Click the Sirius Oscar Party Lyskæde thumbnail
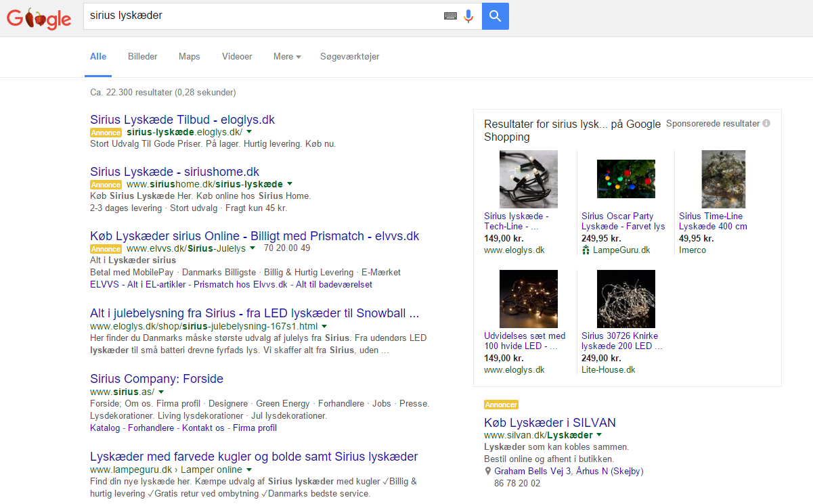This screenshot has height=504, width=813. [x=625, y=179]
